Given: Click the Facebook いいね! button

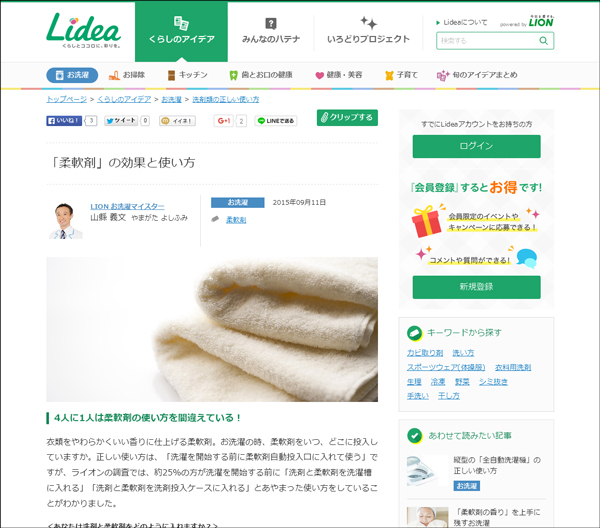Looking at the screenshot, I should tap(64, 121).
